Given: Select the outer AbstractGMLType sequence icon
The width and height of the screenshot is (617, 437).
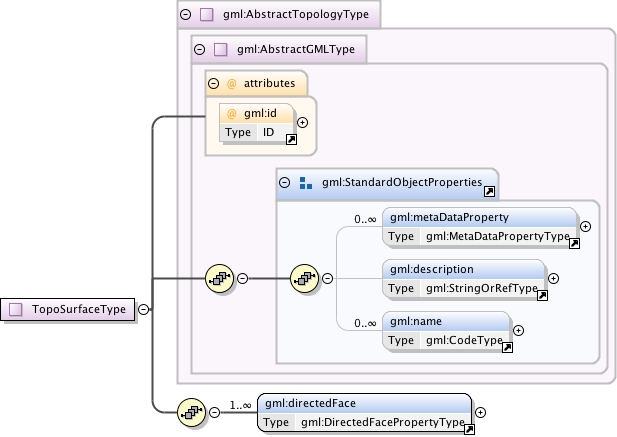Looking at the screenshot, I should 220,278.
